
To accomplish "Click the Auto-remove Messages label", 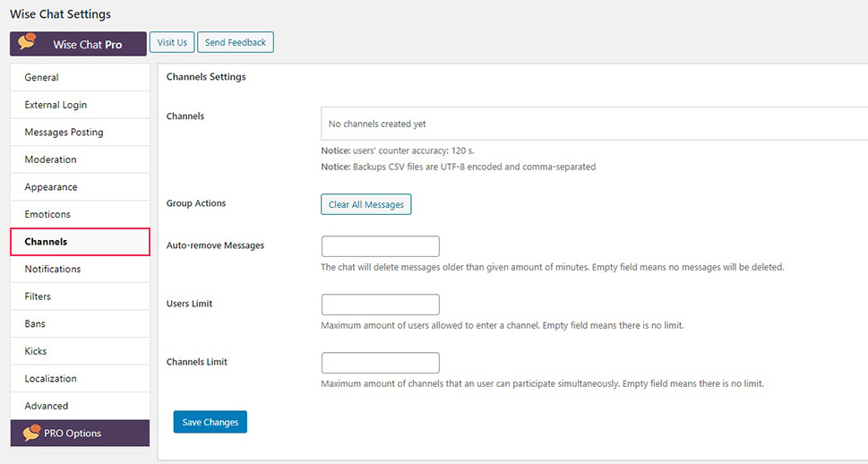I will 215,245.
